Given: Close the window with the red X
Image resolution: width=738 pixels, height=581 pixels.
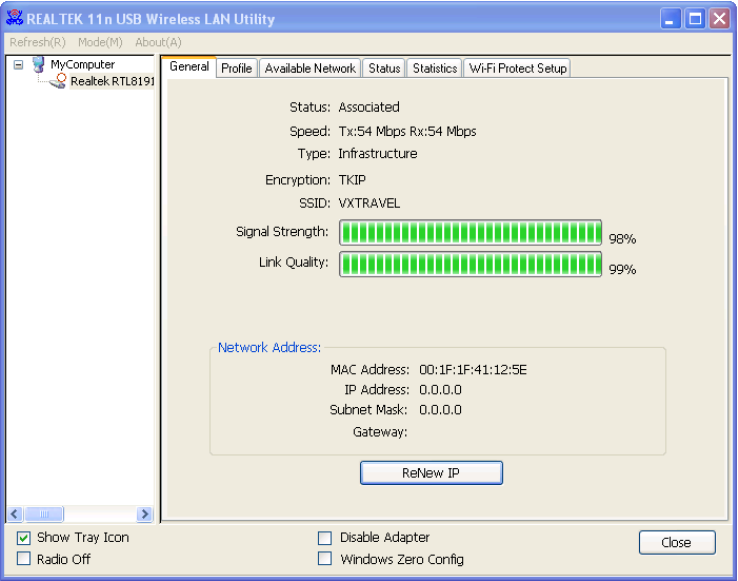Looking at the screenshot, I should tap(720, 19).
